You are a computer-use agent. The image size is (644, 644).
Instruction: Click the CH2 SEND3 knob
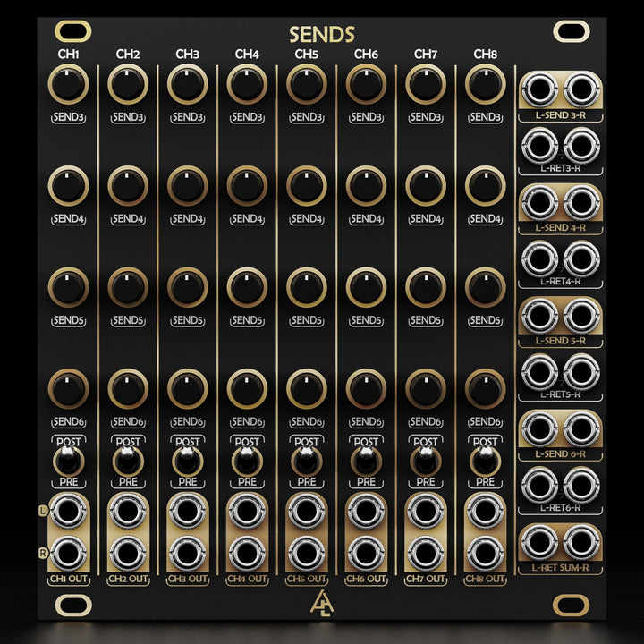[128, 84]
